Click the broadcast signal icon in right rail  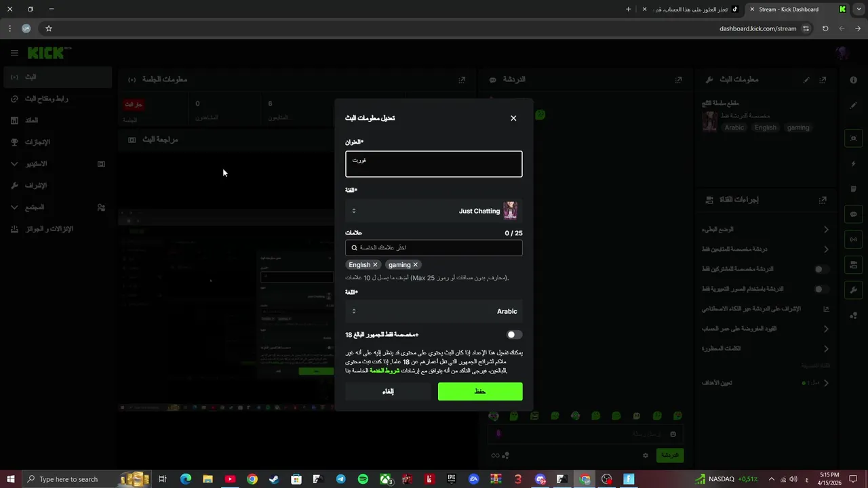click(853, 239)
